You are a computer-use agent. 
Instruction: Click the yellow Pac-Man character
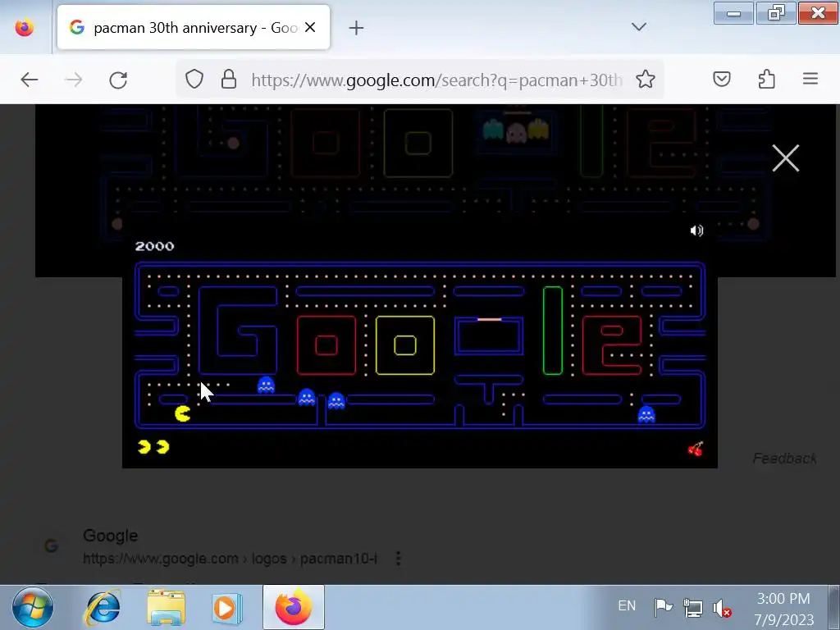pyautogui.click(x=183, y=413)
